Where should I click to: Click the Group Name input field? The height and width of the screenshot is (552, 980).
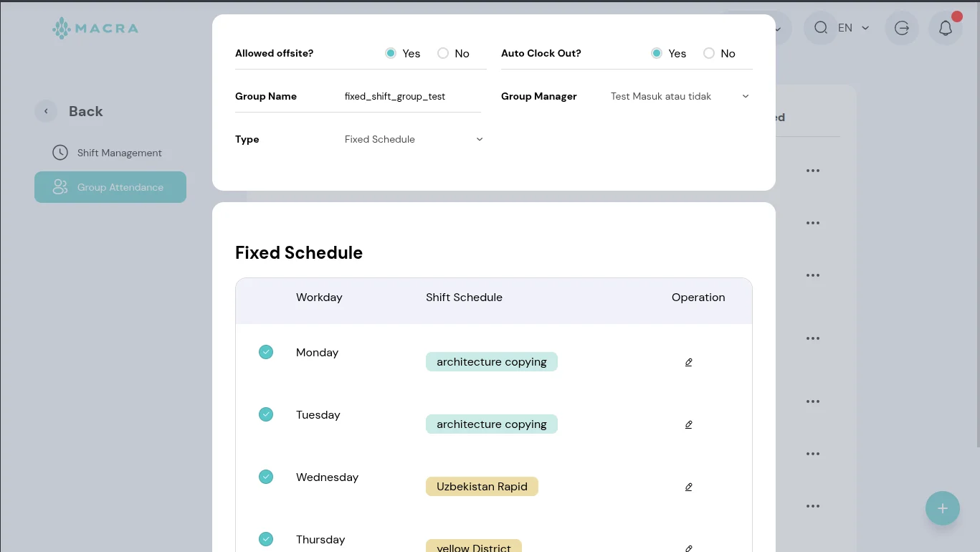[411, 96]
